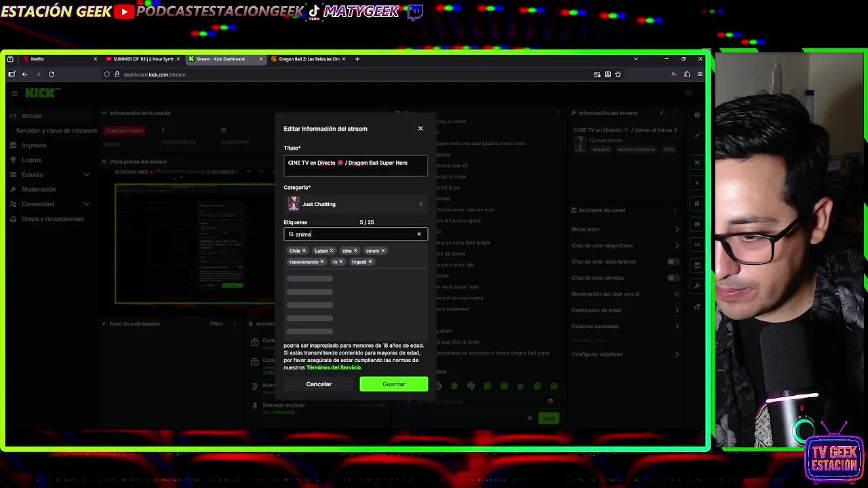Open a new browser tab
This screenshot has width=868, height=488.
tap(357, 59)
